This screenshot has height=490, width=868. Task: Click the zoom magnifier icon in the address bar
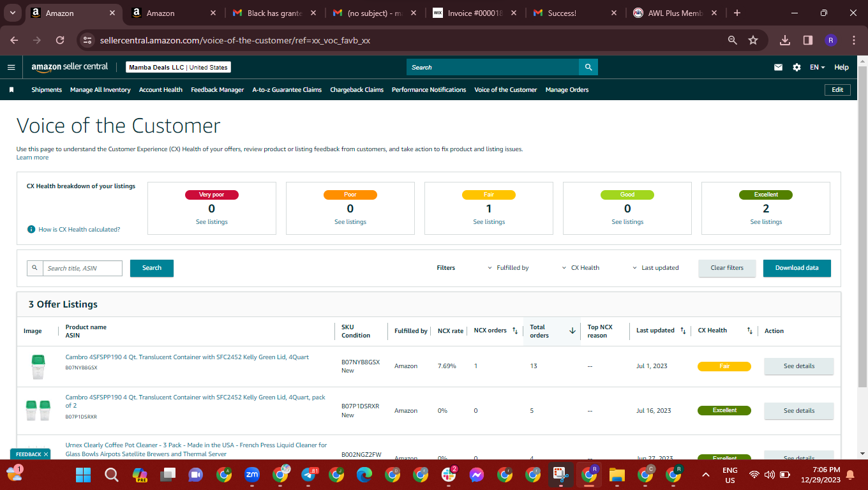(x=733, y=40)
